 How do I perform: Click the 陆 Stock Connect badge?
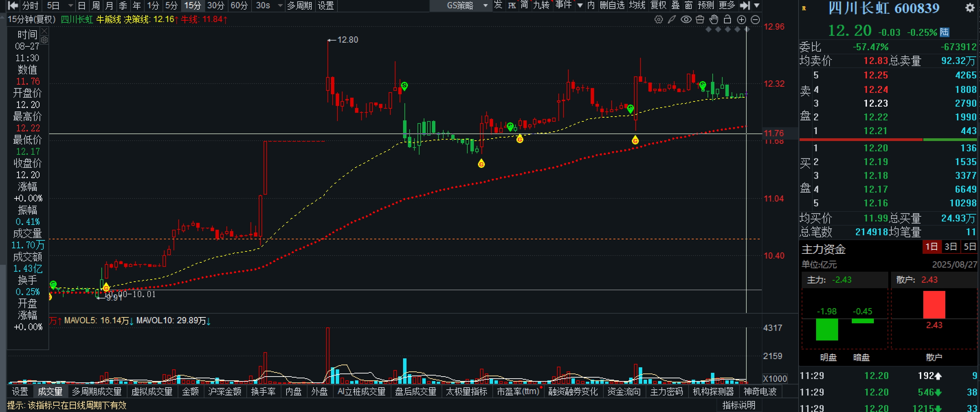point(944,32)
